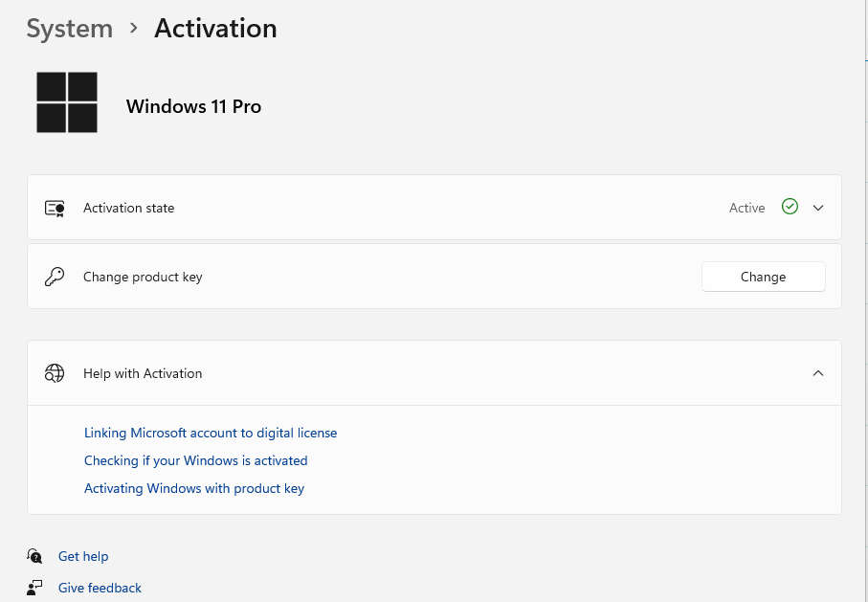Click the Help with Activation header label
868x602 pixels.
click(x=143, y=373)
